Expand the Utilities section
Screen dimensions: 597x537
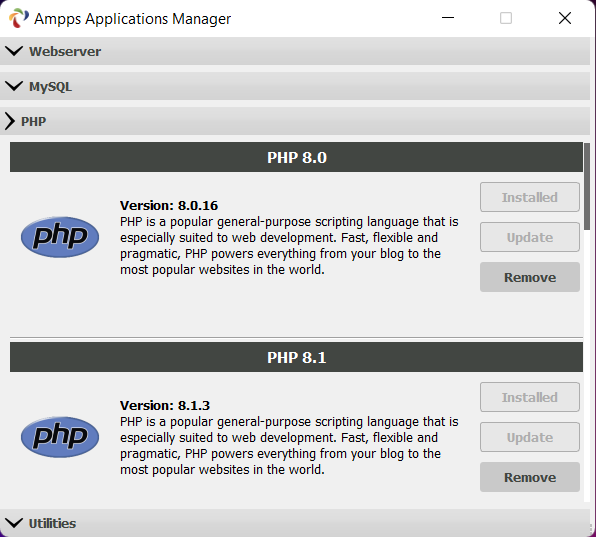[295, 523]
